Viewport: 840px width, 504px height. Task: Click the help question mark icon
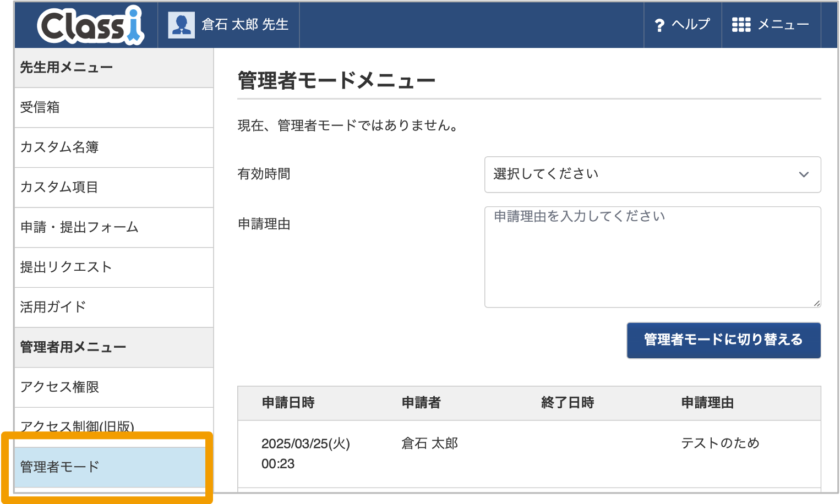tap(659, 25)
